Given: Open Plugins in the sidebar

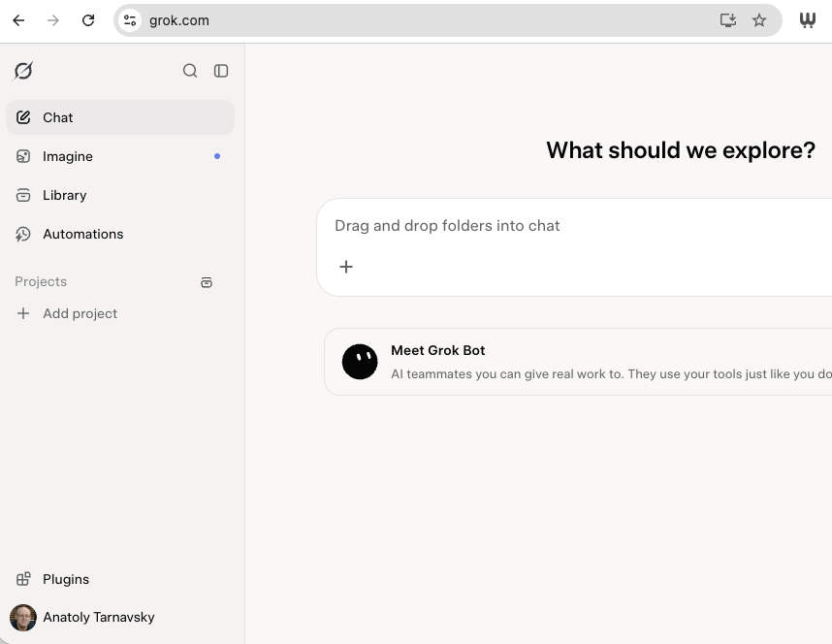Looking at the screenshot, I should pos(120,579).
